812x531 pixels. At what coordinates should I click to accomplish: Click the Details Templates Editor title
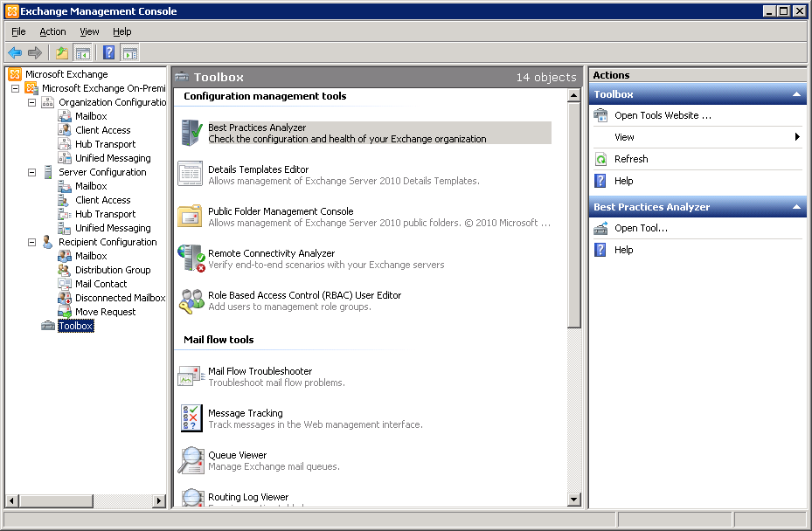tap(258, 169)
